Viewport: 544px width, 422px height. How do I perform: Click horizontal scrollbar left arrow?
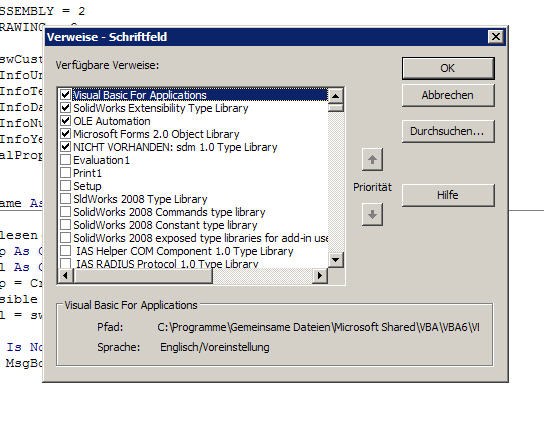click(x=65, y=276)
